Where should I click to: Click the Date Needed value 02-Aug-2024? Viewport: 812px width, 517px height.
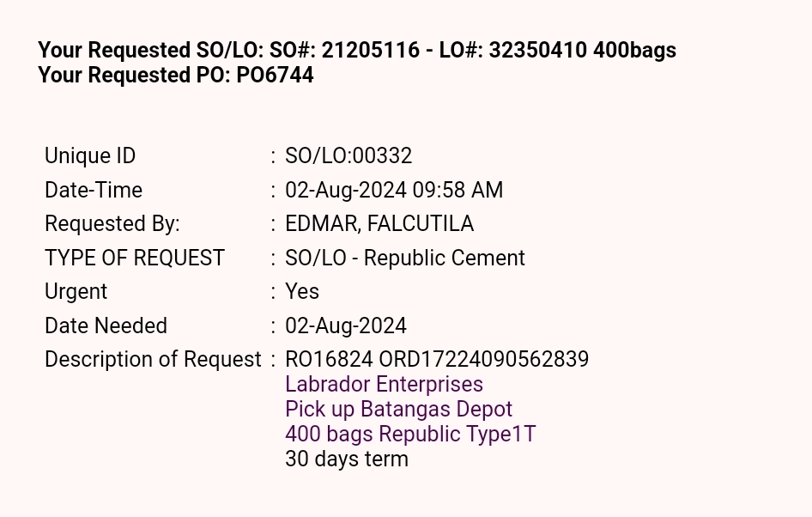(x=346, y=326)
